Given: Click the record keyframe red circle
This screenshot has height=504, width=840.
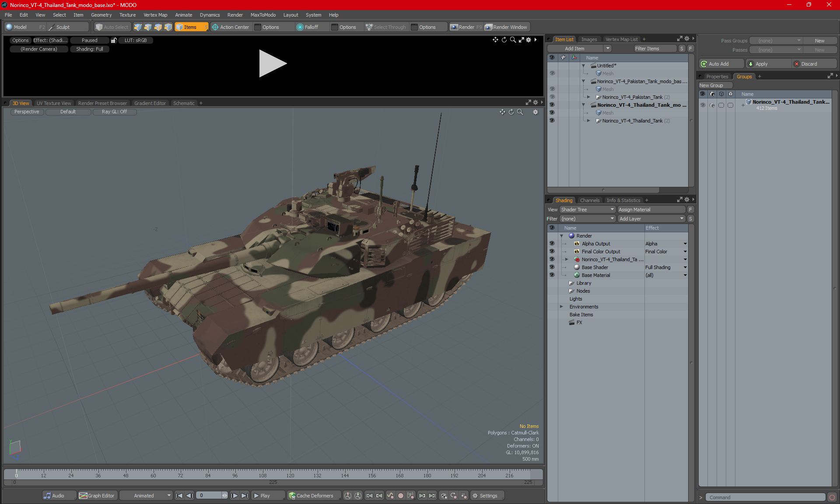Looking at the screenshot, I should click(x=400, y=496).
